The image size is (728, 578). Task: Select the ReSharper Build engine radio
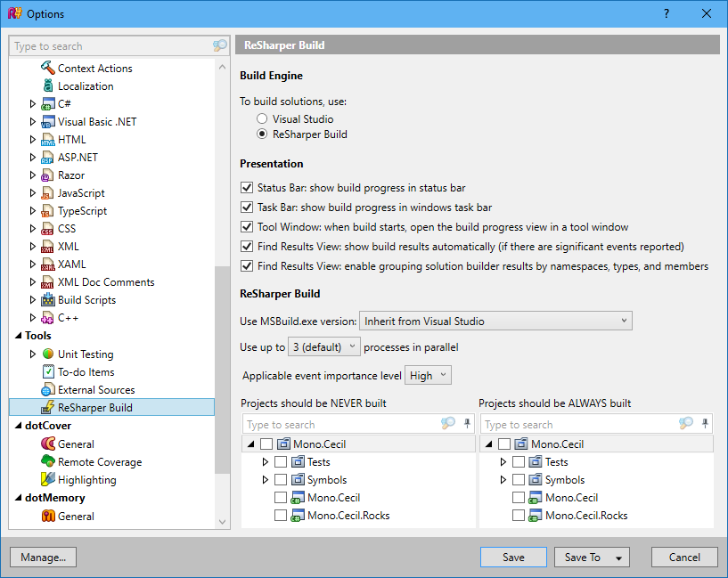pyautogui.click(x=262, y=134)
